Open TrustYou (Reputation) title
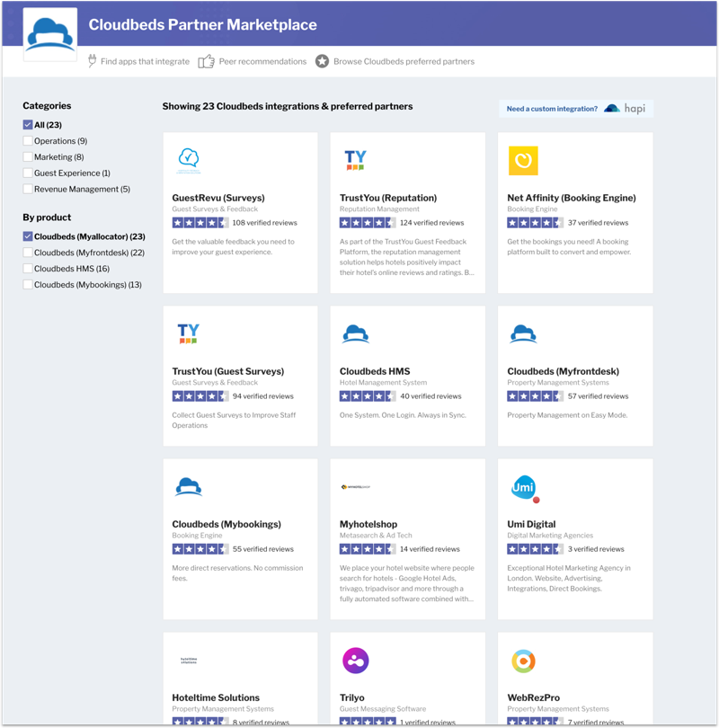 pyautogui.click(x=388, y=198)
